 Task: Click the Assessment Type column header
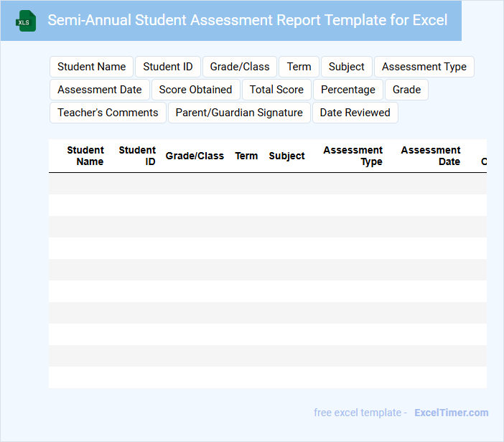353,156
